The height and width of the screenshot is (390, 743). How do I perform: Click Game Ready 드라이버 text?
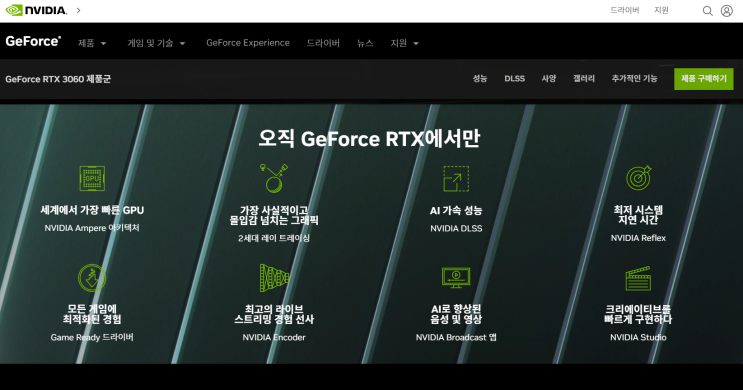[x=92, y=337]
